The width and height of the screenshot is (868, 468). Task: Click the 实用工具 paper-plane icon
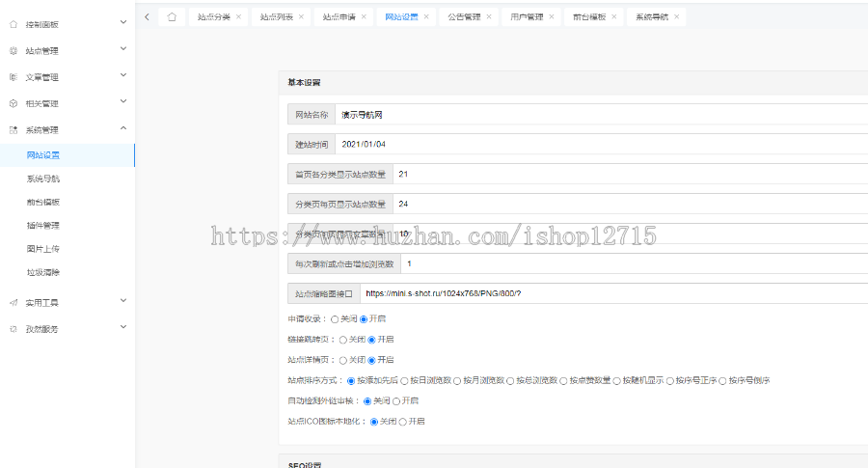tap(14, 303)
